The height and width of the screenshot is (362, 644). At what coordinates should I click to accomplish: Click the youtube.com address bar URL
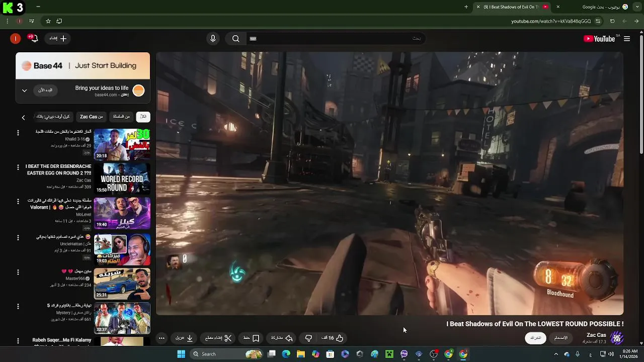(551, 21)
